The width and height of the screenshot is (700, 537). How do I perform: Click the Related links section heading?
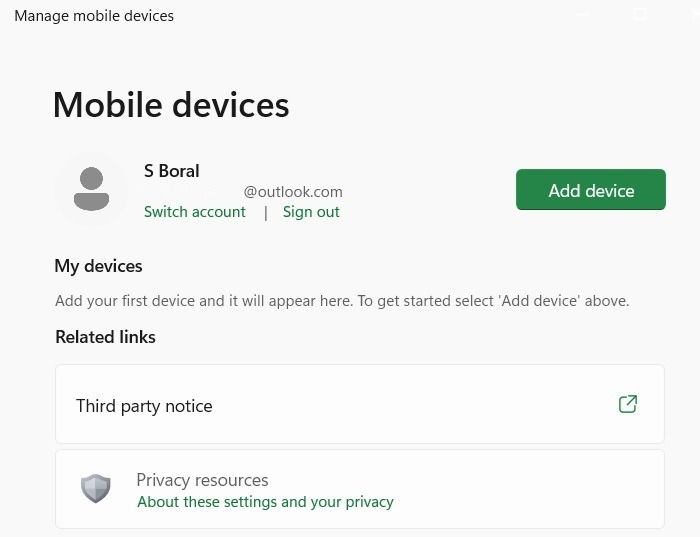point(105,337)
